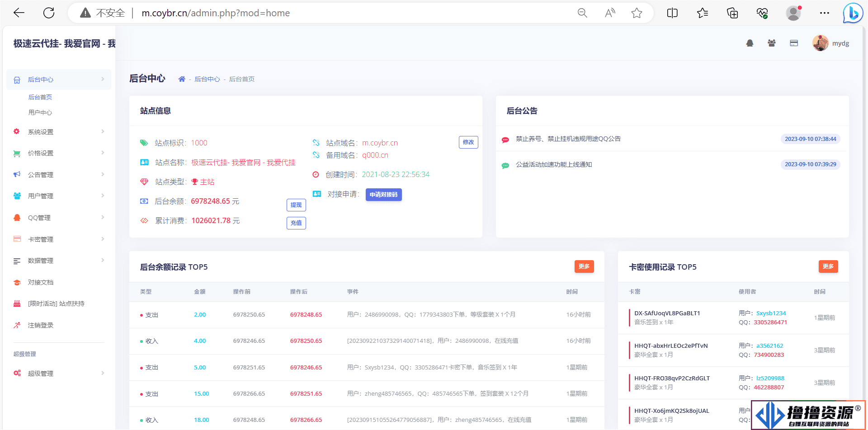Open announcement 禁止养号、禁止挂机违规用途QQ公告
Viewport: 868px width, 430px height.
568,139
